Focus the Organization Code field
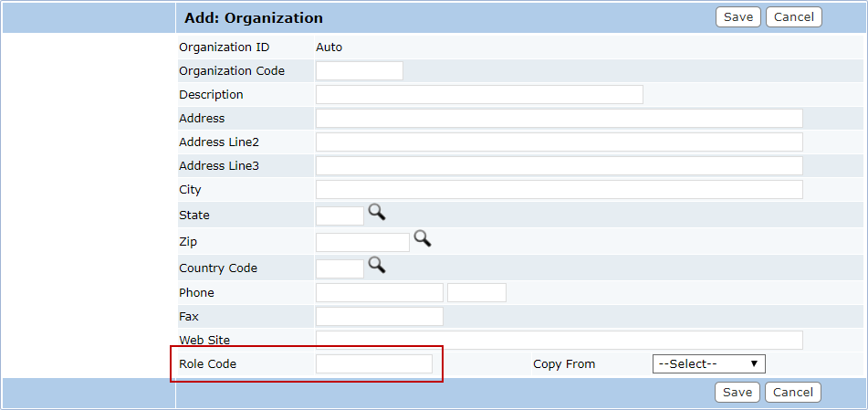868x410 pixels. [360, 71]
